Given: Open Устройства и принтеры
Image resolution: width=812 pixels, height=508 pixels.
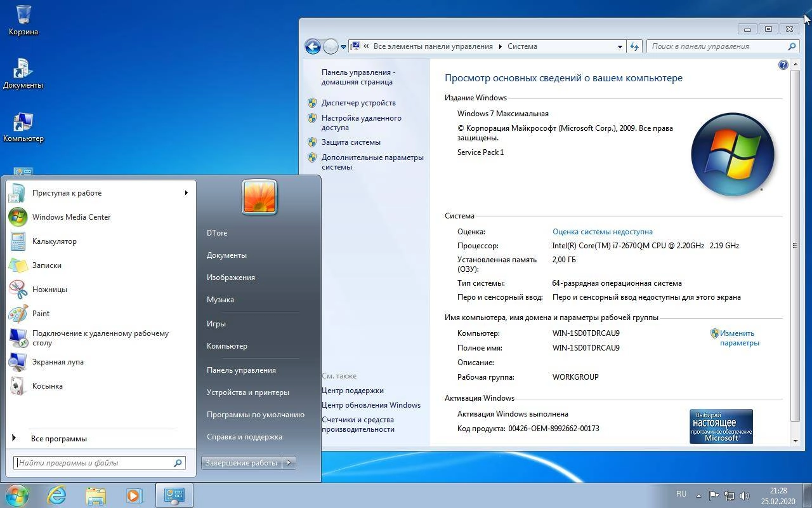Looking at the screenshot, I should tap(248, 392).
